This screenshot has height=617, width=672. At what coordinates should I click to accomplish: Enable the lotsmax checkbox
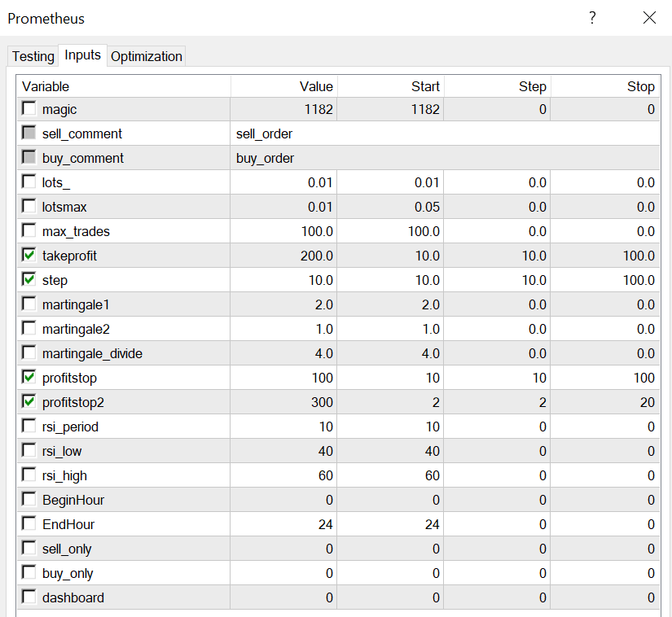[x=29, y=205]
